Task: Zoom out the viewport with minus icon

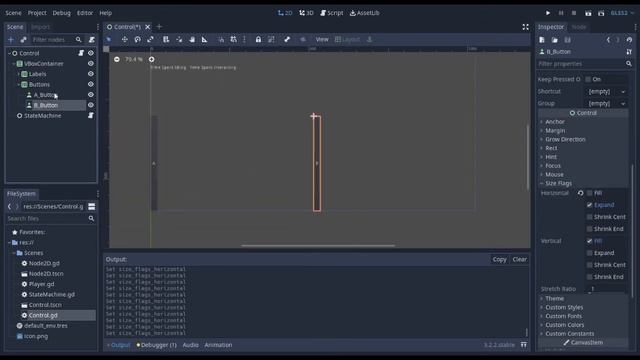Action: click(117, 59)
